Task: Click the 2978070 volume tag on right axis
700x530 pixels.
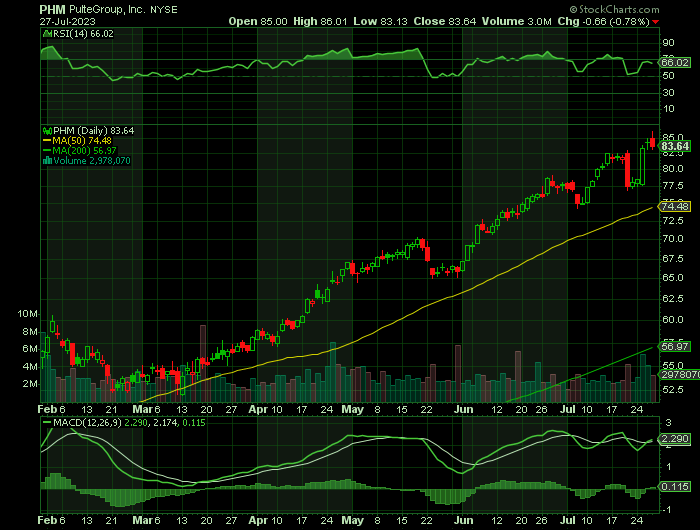Action: tap(680, 375)
